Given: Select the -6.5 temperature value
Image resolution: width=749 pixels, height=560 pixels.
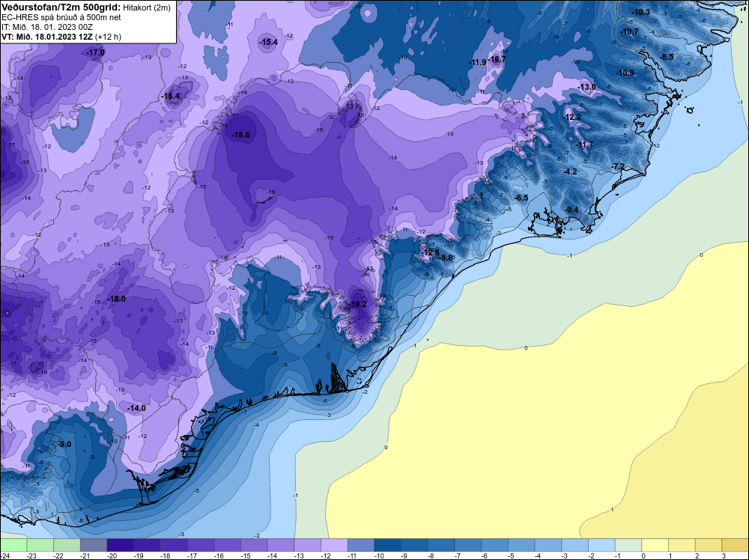Looking at the screenshot, I should (x=521, y=198).
